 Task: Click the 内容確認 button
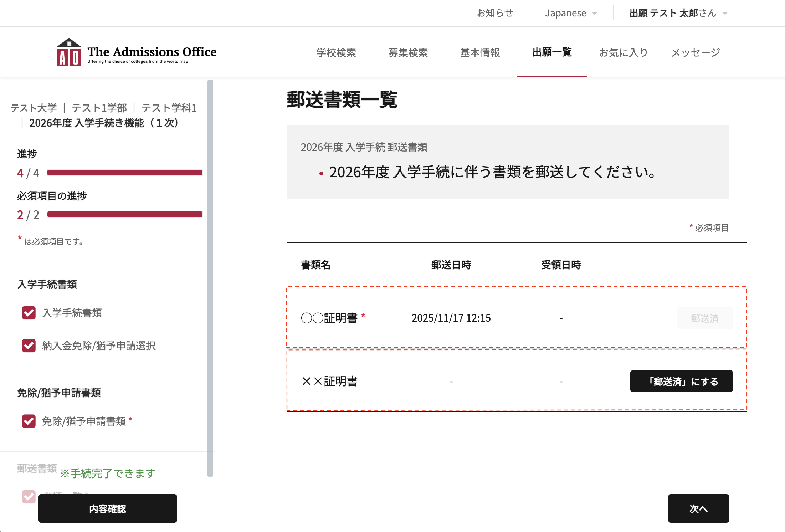tap(107, 508)
